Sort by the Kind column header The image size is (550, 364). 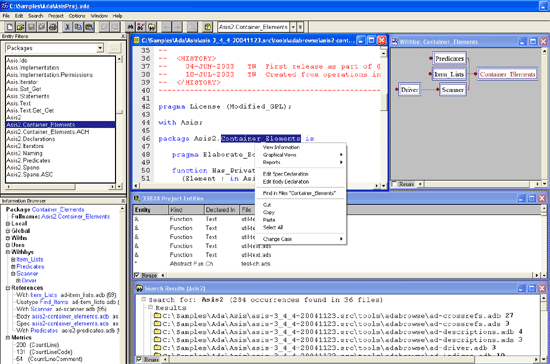pyautogui.click(x=186, y=210)
